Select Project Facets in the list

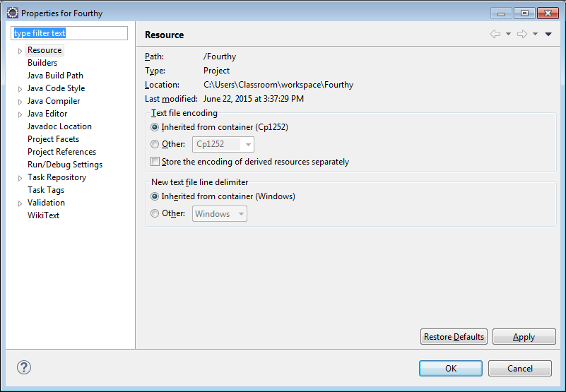[x=53, y=139]
